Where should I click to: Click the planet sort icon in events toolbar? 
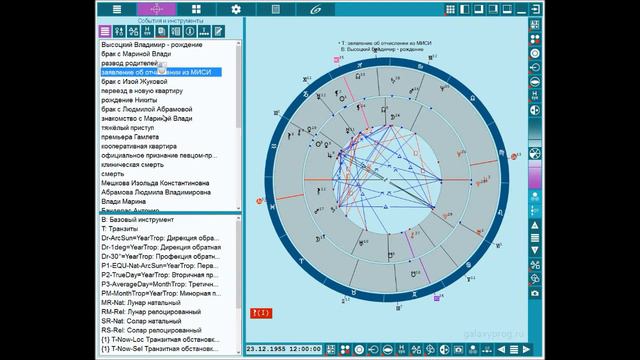click(x=119, y=31)
